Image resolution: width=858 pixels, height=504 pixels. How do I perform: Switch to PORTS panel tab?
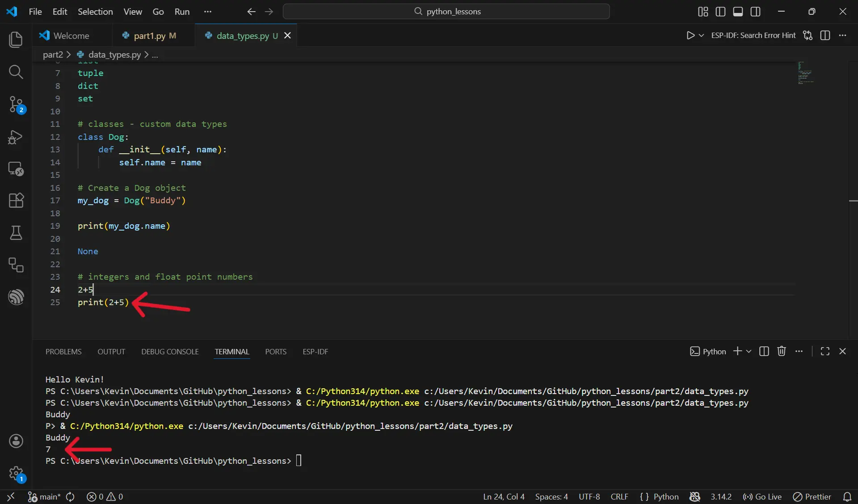pos(276,352)
